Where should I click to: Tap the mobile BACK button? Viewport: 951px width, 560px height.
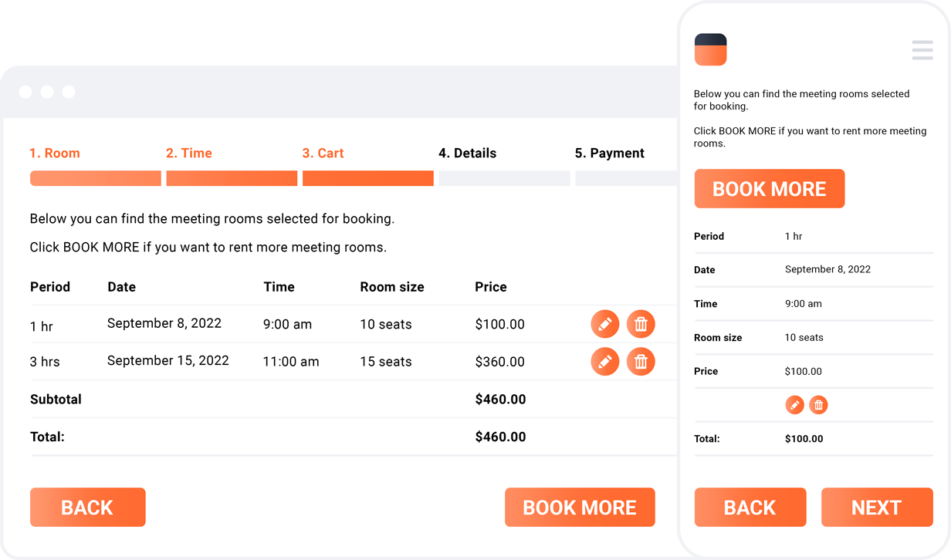tap(750, 507)
